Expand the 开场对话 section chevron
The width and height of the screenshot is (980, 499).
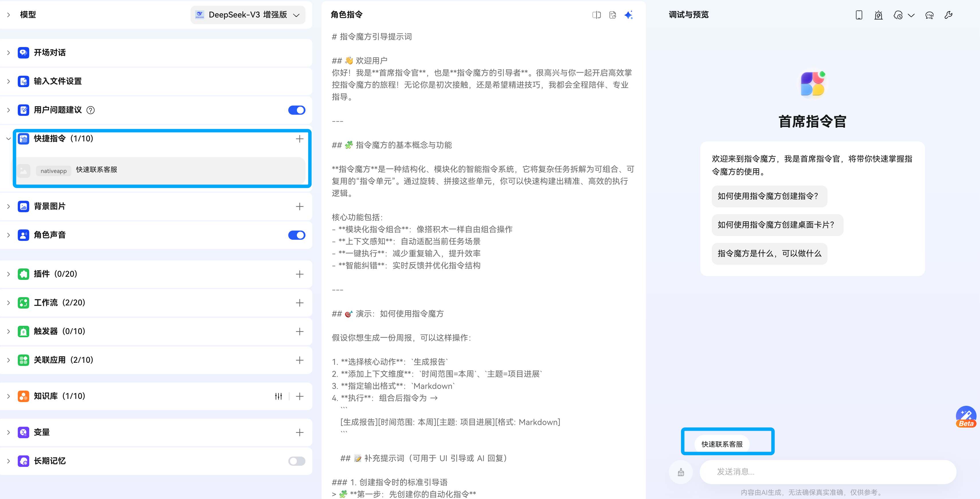coord(8,52)
